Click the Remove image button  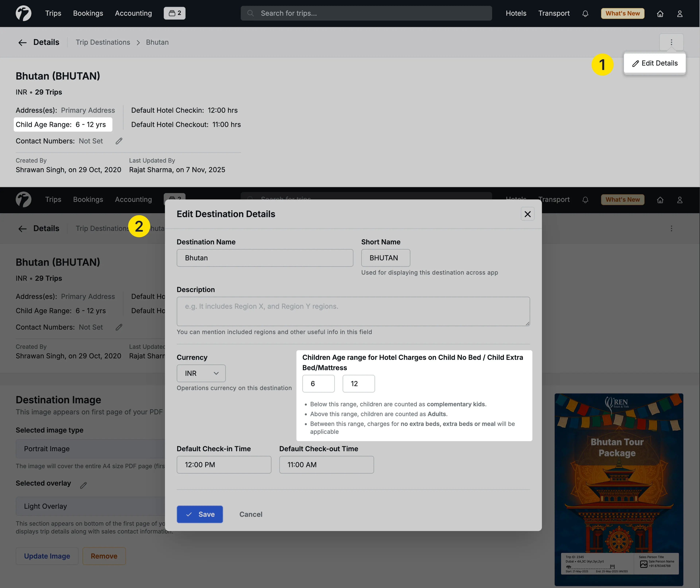[104, 556]
